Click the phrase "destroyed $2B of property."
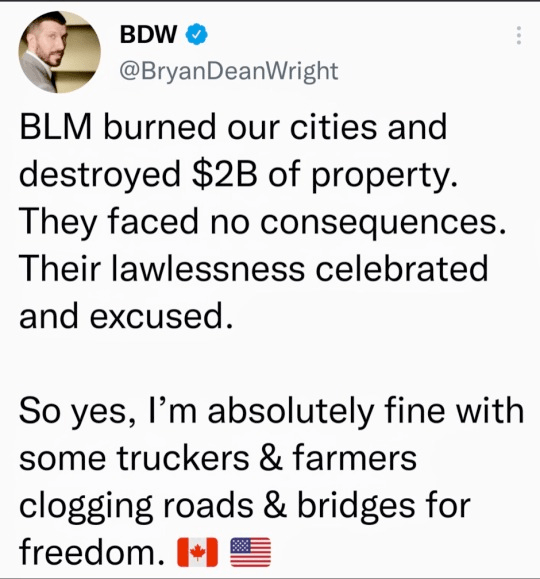This screenshot has height=579, width=540. click(x=239, y=175)
